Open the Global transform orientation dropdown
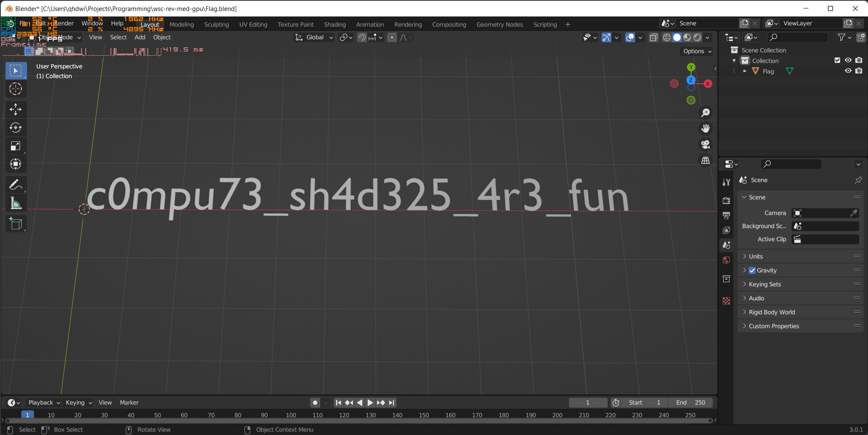Image resolution: width=868 pixels, height=435 pixels. click(314, 38)
